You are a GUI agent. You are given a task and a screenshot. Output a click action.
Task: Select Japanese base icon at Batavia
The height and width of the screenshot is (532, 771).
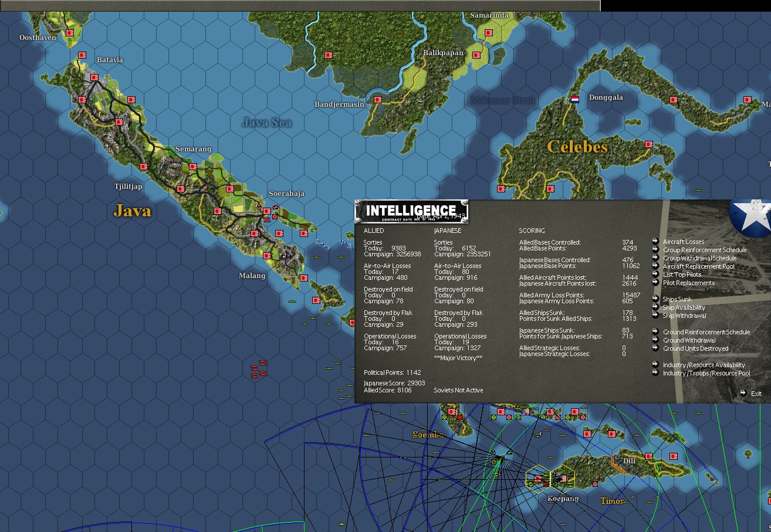[x=82, y=55]
